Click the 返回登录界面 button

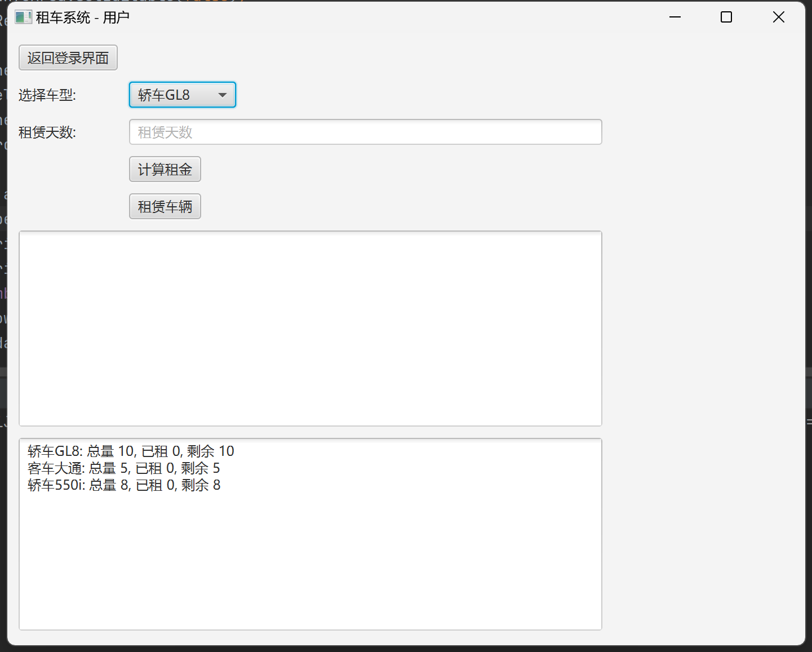pyautogui.click(x=68, y=57)
